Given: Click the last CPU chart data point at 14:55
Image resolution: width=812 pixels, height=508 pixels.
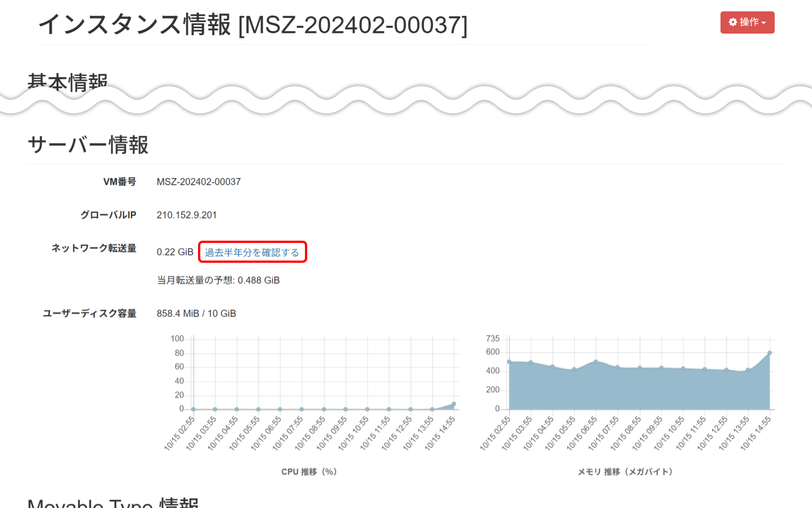Looking at the screenshot, I should coord(454,404).
